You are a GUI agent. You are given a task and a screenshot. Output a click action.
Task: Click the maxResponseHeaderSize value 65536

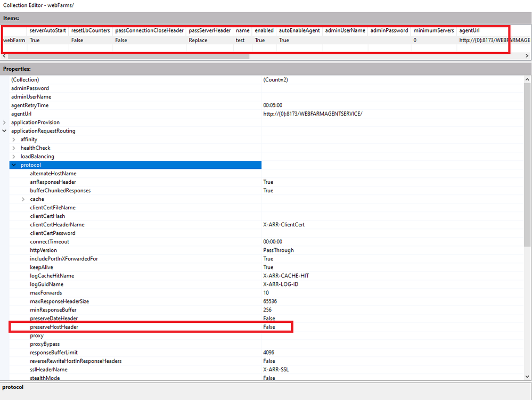[x=270, y=301]
